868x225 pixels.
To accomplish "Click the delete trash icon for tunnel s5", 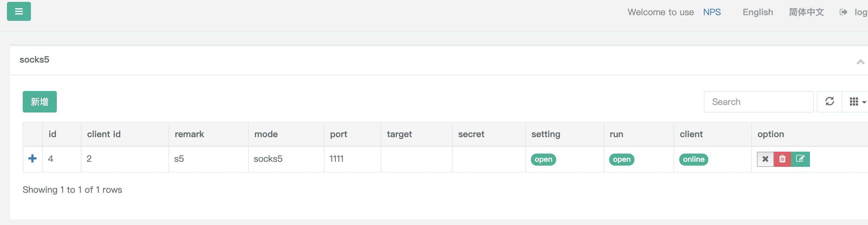I will pyautogui.click(x=783, y=159).
